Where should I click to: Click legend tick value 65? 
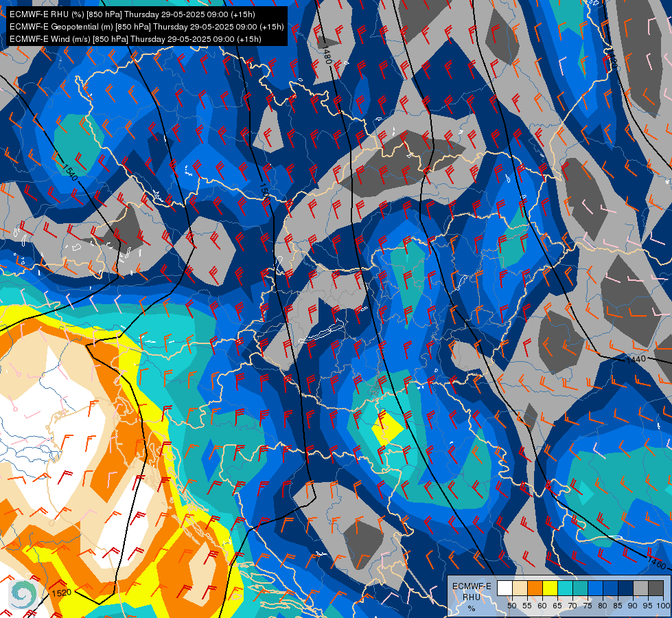point(557,606)
